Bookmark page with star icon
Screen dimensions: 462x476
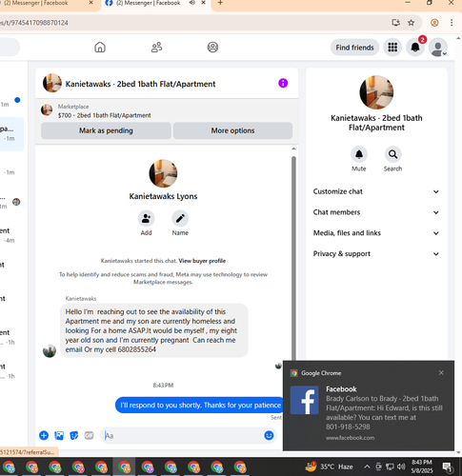pyautogui.click(x=412, y=23)
